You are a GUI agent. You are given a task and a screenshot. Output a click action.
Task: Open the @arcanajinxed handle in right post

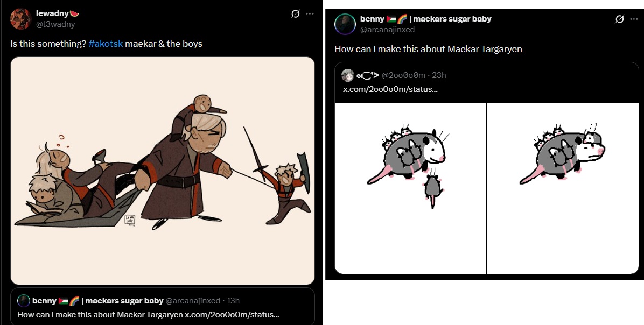(x=387, y=30)
